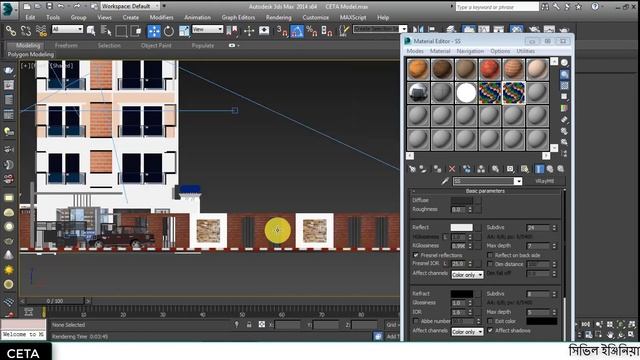
Task: Click Window/Crossing selection toggle icon
Action: pyautogui.click(x=136, y=31)
